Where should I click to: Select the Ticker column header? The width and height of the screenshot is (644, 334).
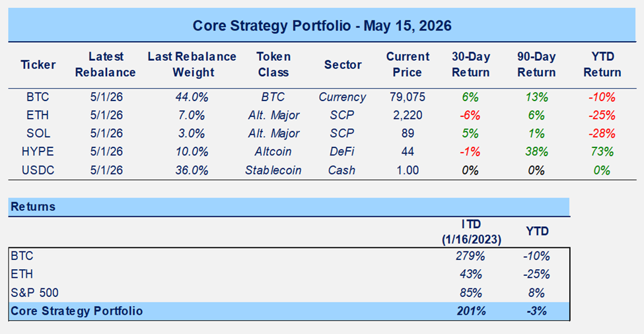pos(38,65)
